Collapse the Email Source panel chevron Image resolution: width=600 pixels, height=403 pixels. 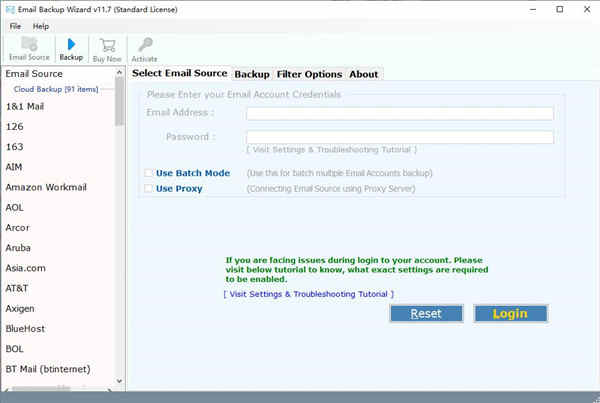click(x=119, y=72)
